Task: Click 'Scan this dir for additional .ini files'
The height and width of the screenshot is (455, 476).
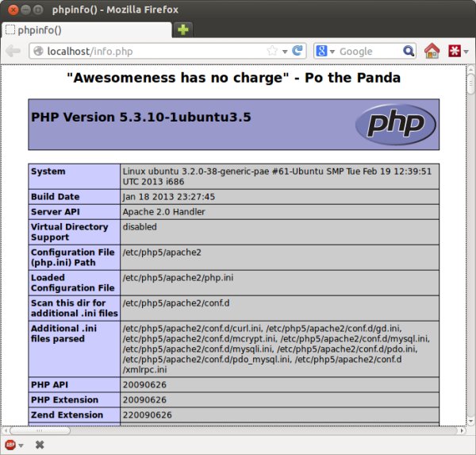Action: [x=75, y=308]
